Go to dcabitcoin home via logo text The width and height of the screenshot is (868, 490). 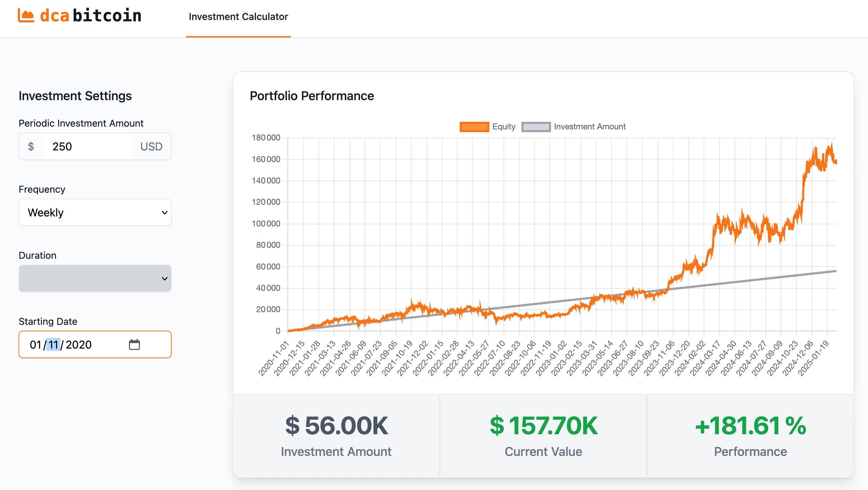click(91, 16)
